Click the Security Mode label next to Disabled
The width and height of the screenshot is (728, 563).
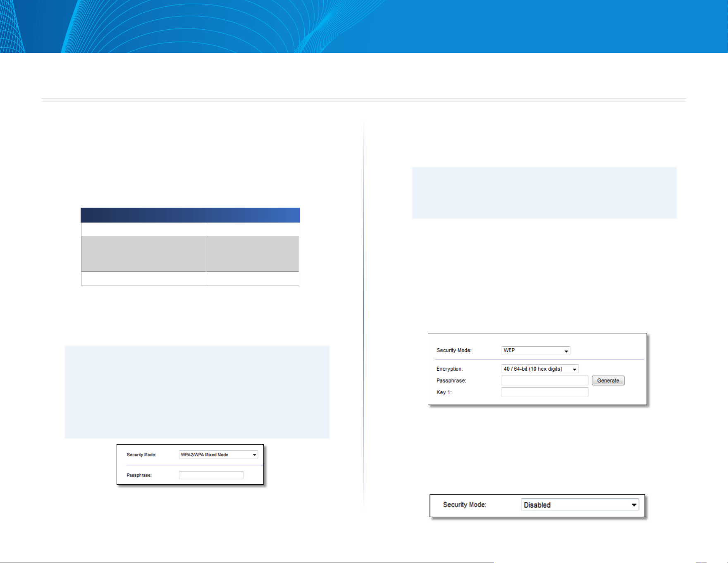click(x=465, y=505)
